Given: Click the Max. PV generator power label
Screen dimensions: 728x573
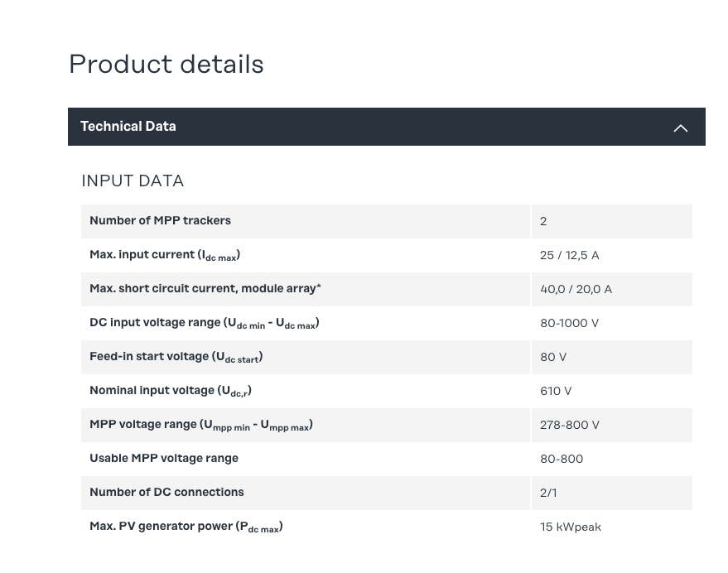Looking at the screenshot, I should tap(186, 527).
